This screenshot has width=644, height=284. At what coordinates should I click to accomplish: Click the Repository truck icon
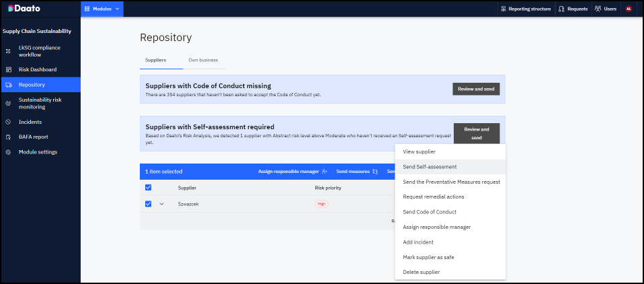[8, 85]
